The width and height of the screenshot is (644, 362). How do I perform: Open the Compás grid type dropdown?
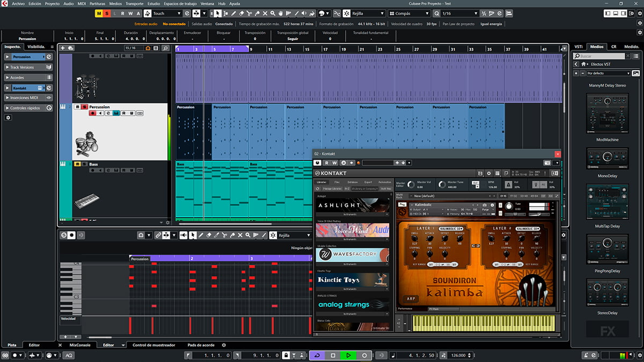[x=410, y=13]
